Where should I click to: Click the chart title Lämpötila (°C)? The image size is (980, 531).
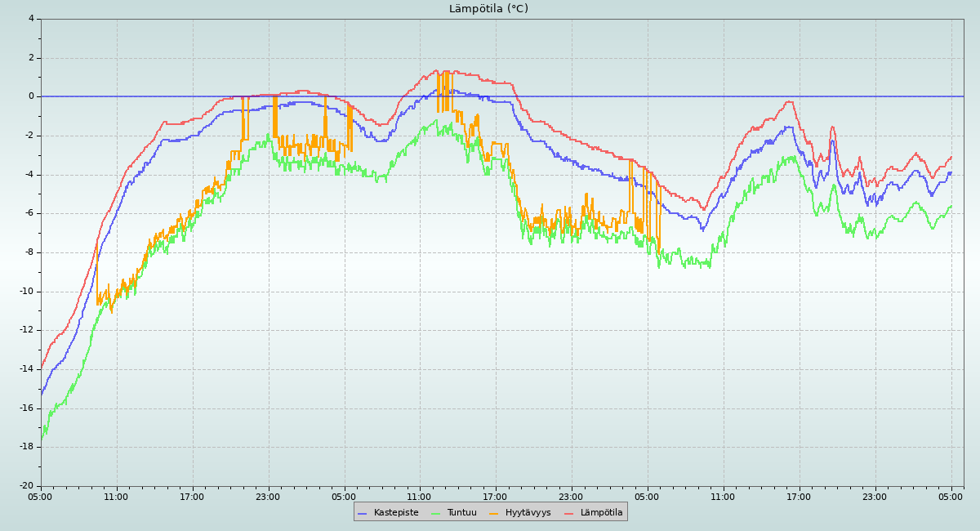488,9
